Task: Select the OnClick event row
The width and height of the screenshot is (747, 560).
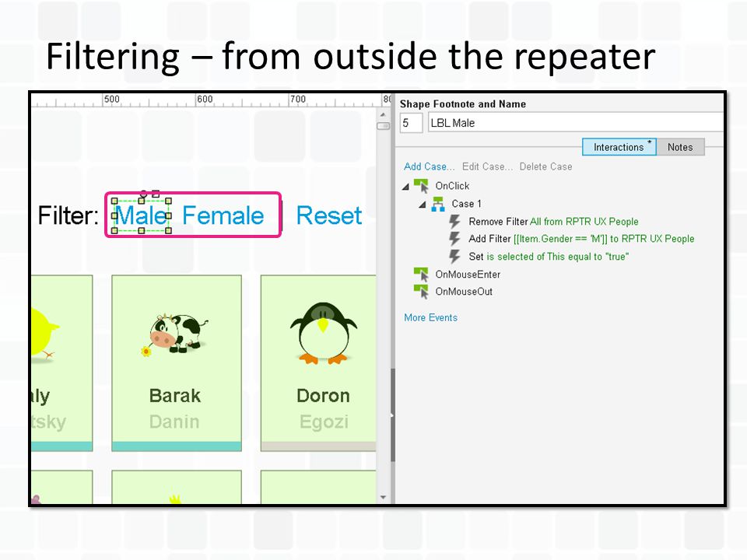Action: [452, 186]
